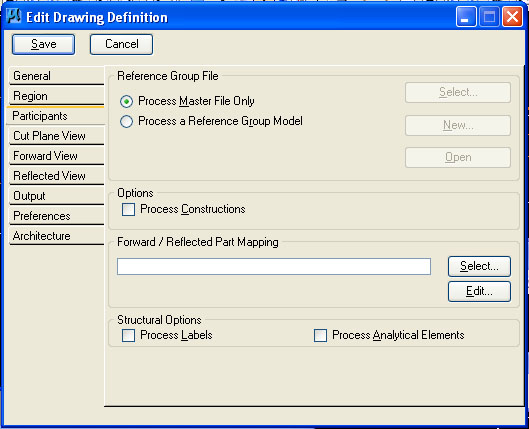The image size is (529, 429).
Task: Go to the Forward View tab
Action: (56, 156)
